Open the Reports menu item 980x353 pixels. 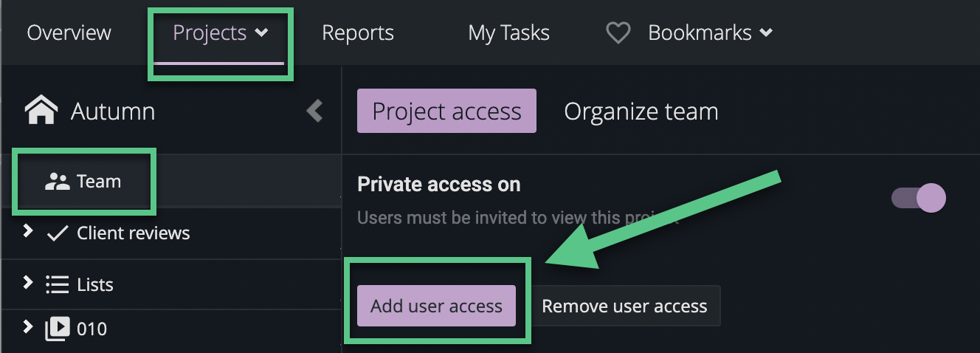click(358, 33)
